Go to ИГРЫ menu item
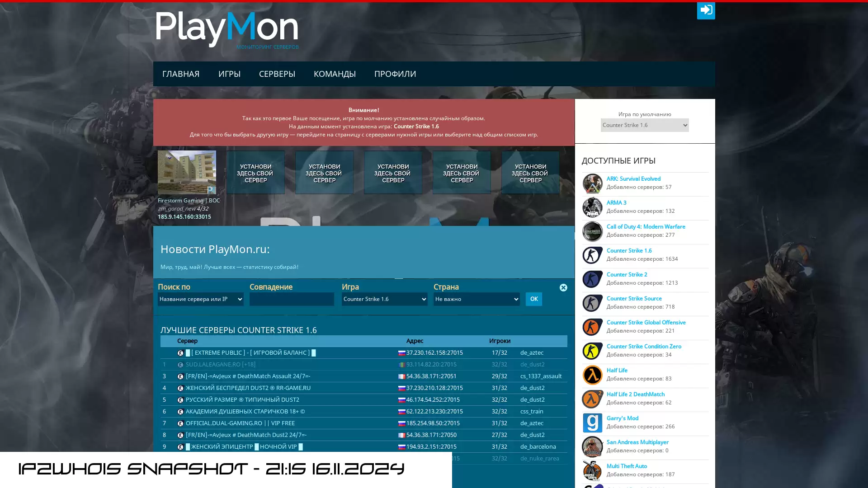 pos(229,74)
